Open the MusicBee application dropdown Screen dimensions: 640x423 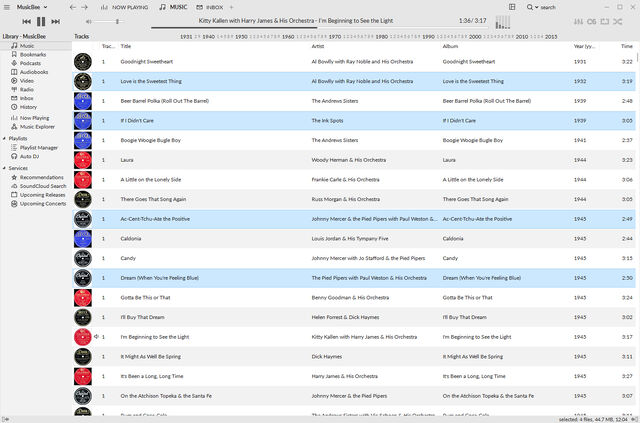32,7
